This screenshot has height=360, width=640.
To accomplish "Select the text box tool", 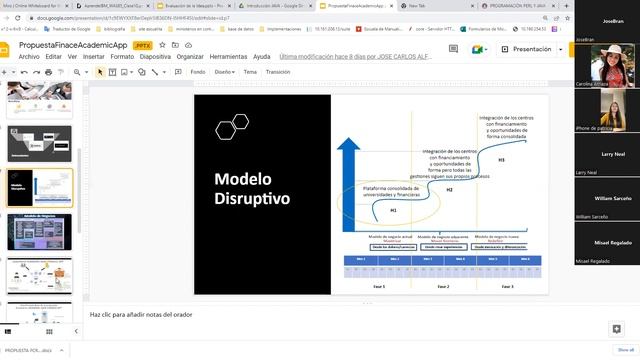I will point(112,72).
